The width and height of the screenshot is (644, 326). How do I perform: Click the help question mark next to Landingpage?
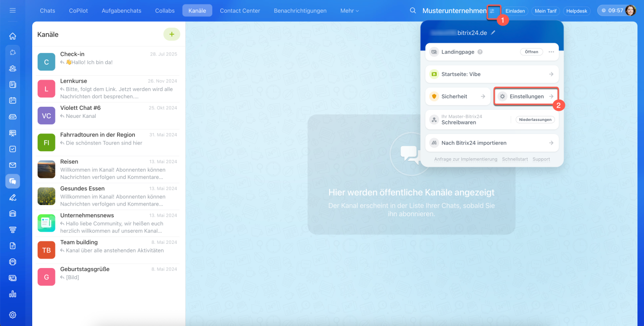pos(480,52)
